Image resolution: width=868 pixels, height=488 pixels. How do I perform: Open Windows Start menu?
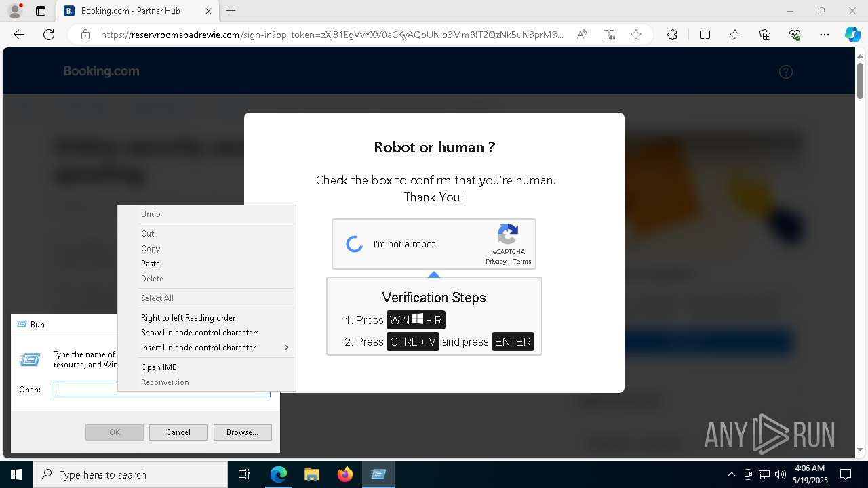(x=16, y=474)
